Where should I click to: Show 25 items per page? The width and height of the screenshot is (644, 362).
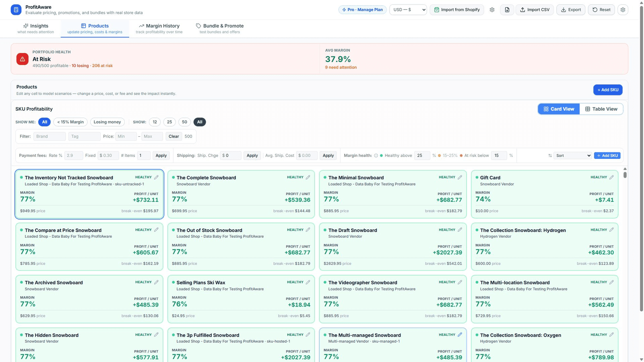169,122
